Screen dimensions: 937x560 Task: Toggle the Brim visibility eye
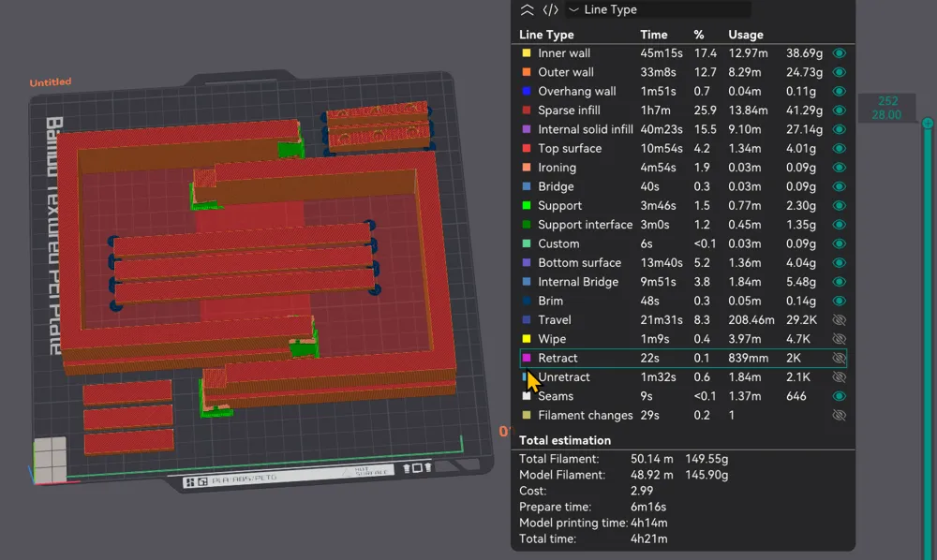point(839,301)
